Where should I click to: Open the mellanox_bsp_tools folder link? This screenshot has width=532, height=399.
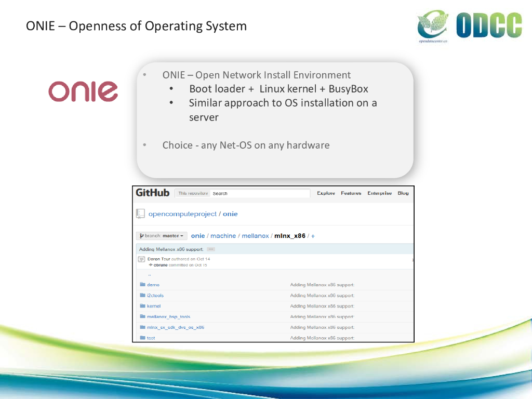[x=168, y=316]
